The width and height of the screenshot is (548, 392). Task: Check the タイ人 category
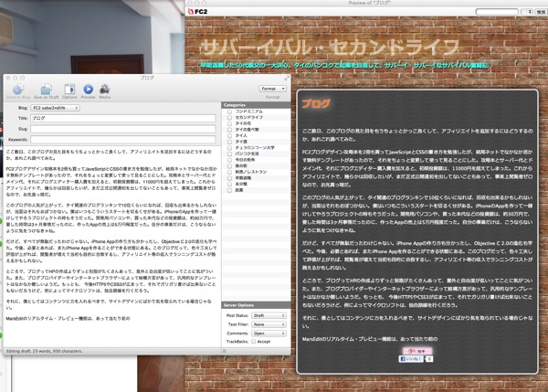[229, 135]
